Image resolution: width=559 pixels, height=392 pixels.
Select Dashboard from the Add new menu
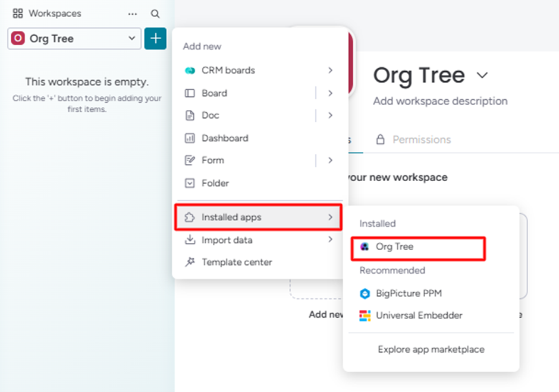coord(259,138)
